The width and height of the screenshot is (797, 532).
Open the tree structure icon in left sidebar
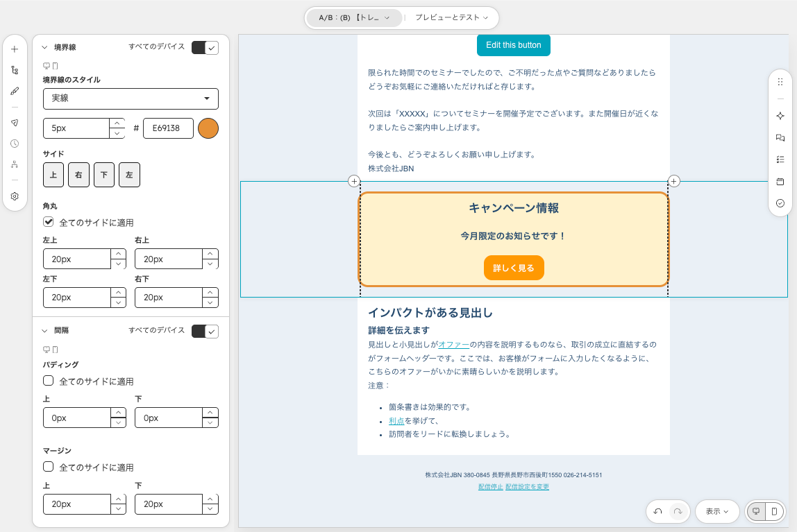point(15,70)
